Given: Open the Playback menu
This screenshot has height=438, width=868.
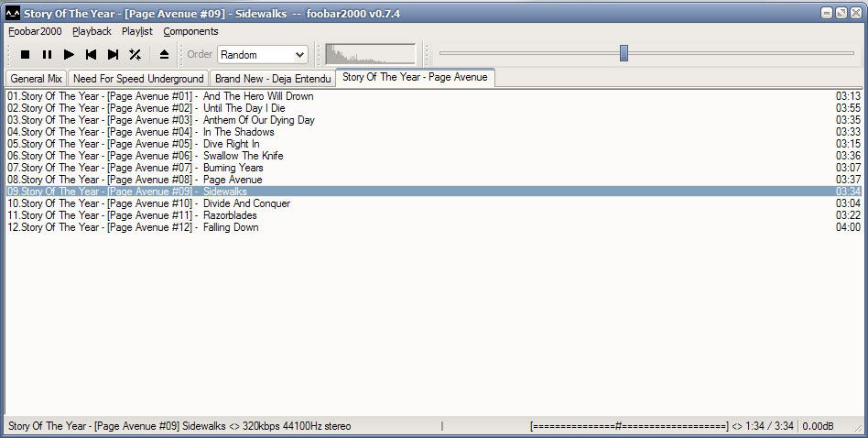Looking at the screenshot, I should point(92,31).
